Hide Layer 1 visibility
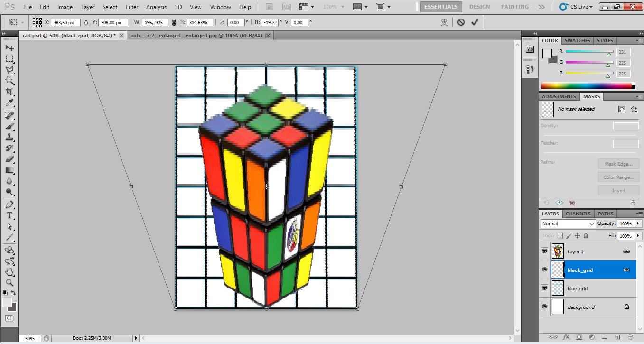The image size is (644, 344). click(544, 251)
